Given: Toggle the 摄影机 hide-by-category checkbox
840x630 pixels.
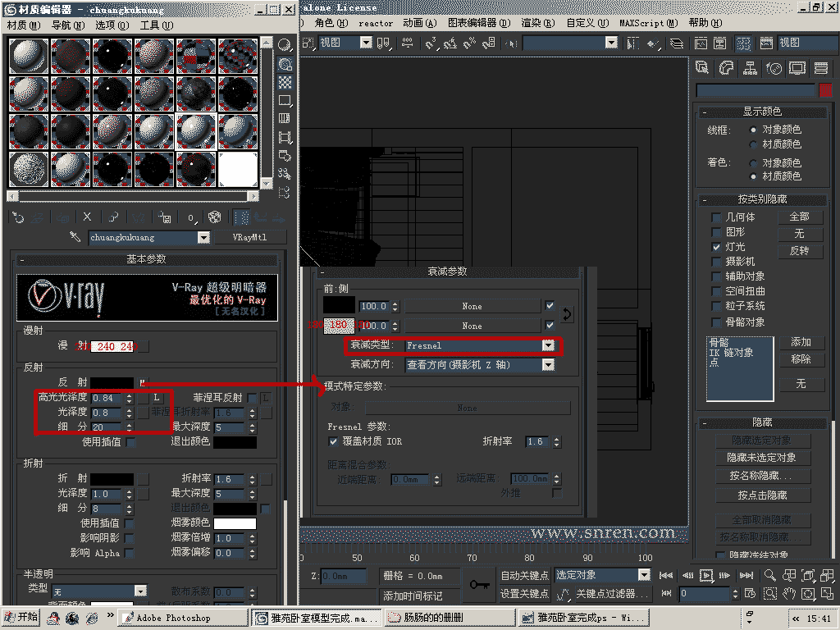Looking at the screenshot, I should point(715,262).
